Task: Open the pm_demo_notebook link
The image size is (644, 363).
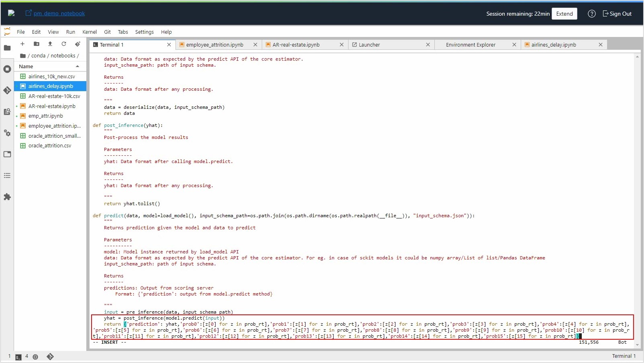Action: point(59,13)
